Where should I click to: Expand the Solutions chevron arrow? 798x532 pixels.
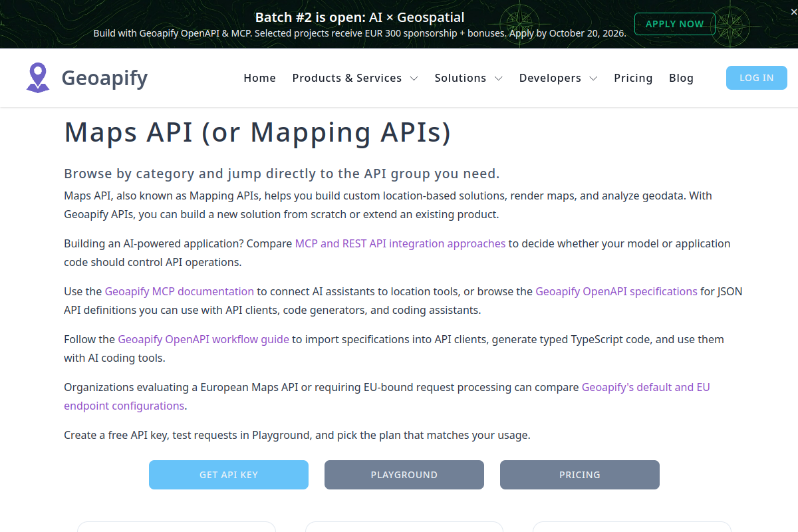[x=498, y=78]
